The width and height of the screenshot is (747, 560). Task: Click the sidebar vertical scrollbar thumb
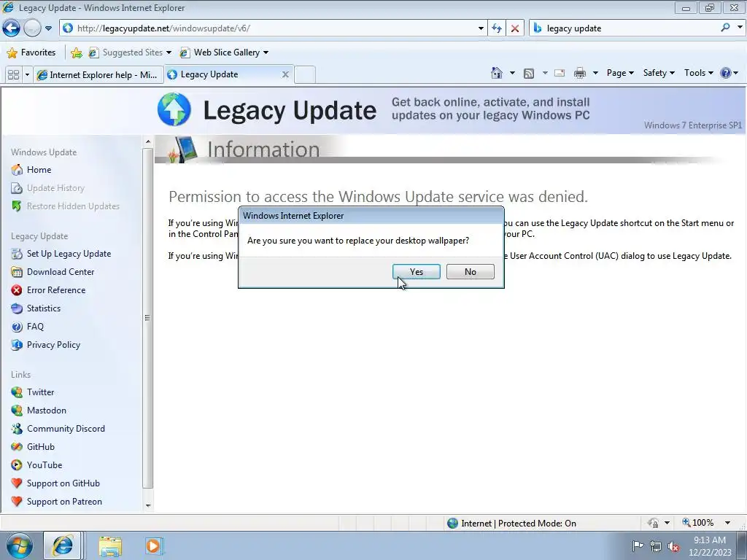coord(147,318)
